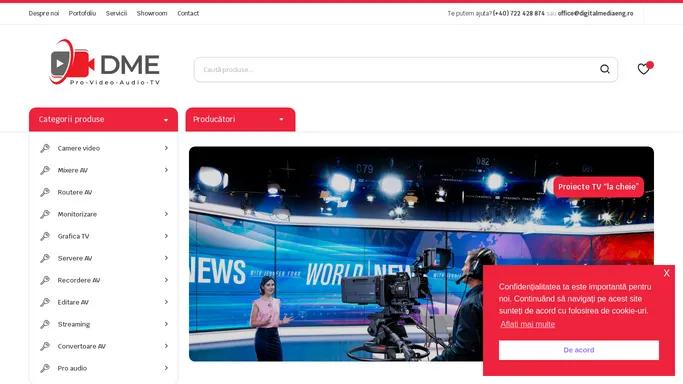Click the De acord cookie button
Image resolution: width=683 pixels, height=384 pixels.
pyautogui.click(x=578, y=350)
